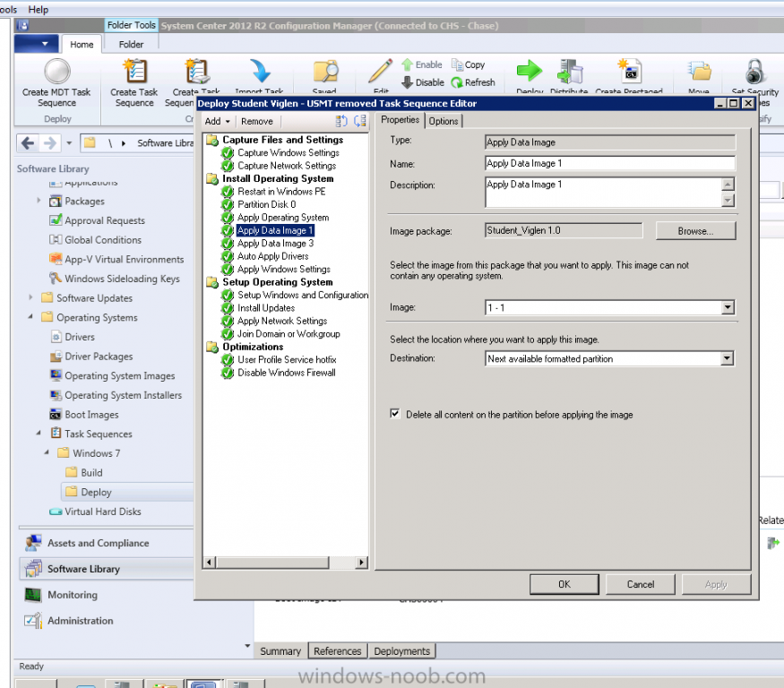Image resolution: width=784 pixels, height=688 pixels.
Task: Collapse Task Sequences node
Action: (x=39, y=433)
